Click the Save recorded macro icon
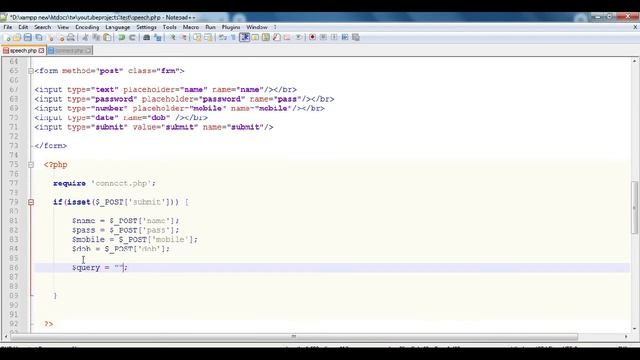This screenshot has width=640, height=360. tap(356, 38)
